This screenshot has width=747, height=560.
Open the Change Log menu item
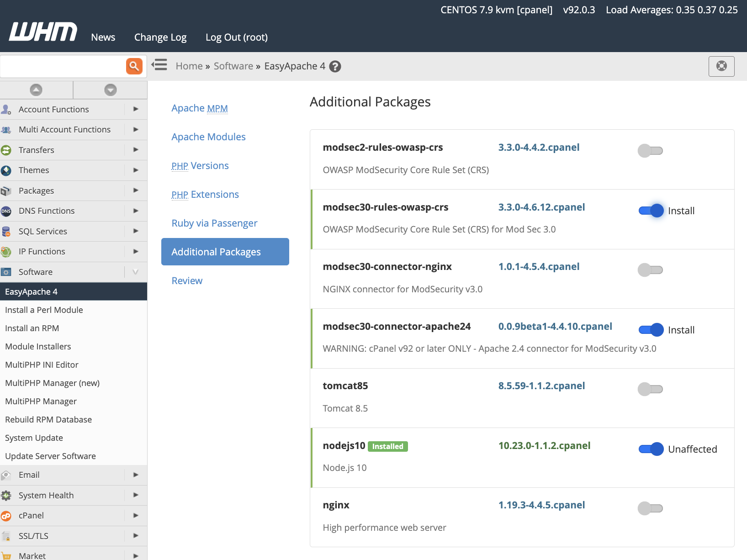pos(160,37)
